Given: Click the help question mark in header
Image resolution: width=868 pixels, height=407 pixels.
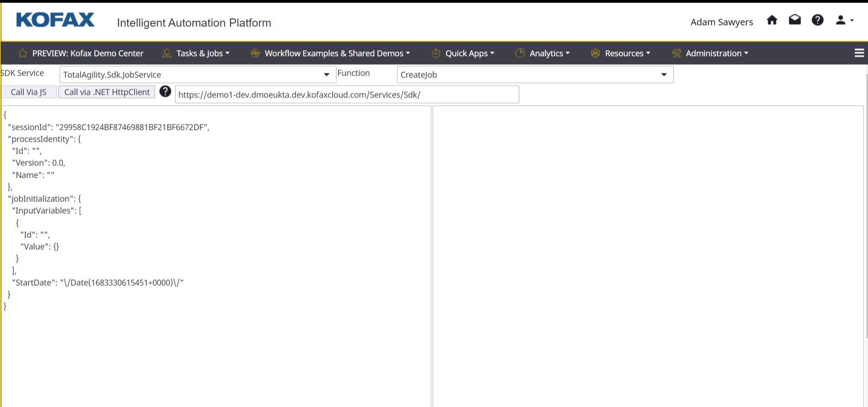Looking at the screenshot, I should [817, 21].
